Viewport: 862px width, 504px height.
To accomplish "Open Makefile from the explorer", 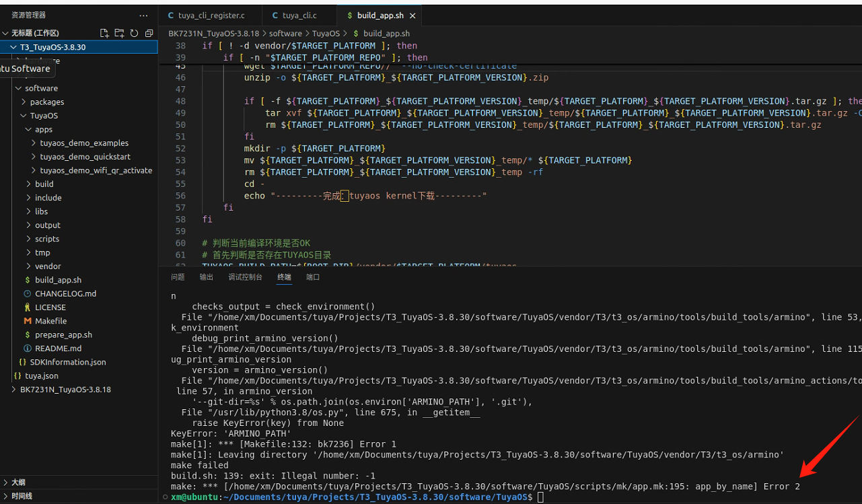I will 79,321.
